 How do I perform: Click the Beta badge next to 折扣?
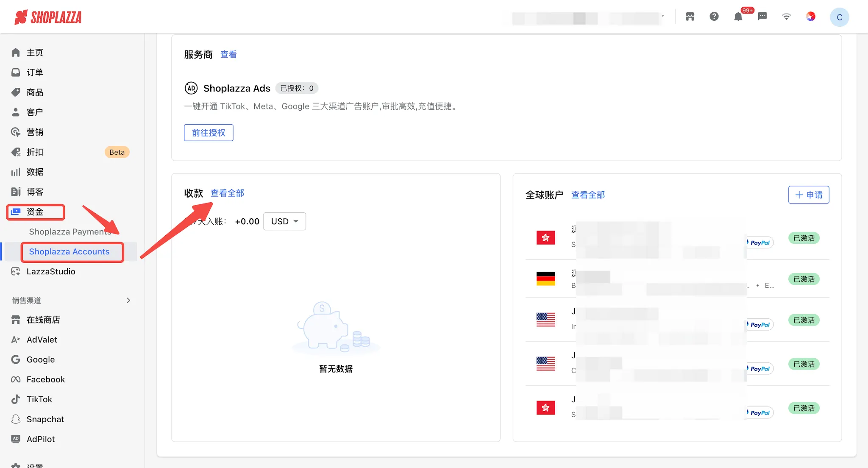tap(117, 152)
